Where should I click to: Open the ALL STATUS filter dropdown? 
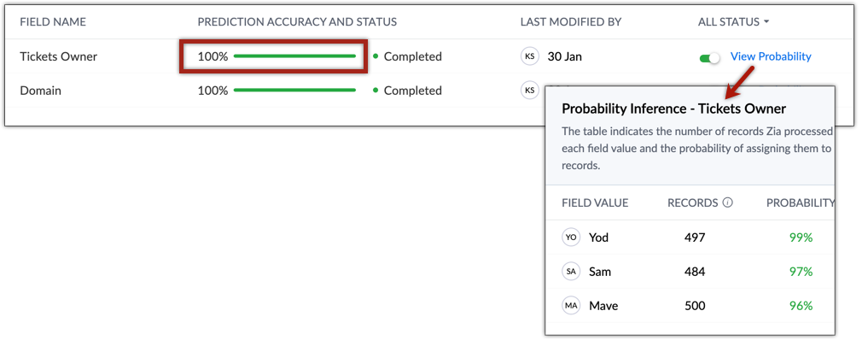pyautogui.click(x=734, y=22)
